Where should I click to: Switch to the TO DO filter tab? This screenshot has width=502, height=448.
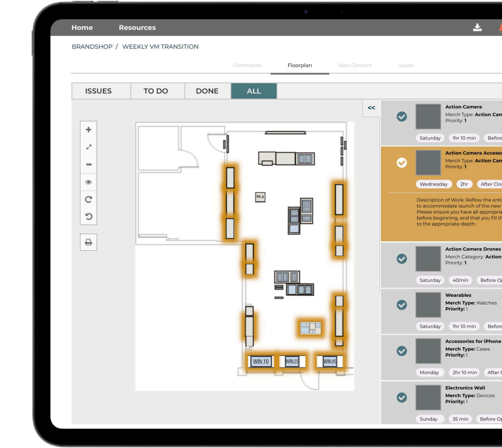point(156,91)
